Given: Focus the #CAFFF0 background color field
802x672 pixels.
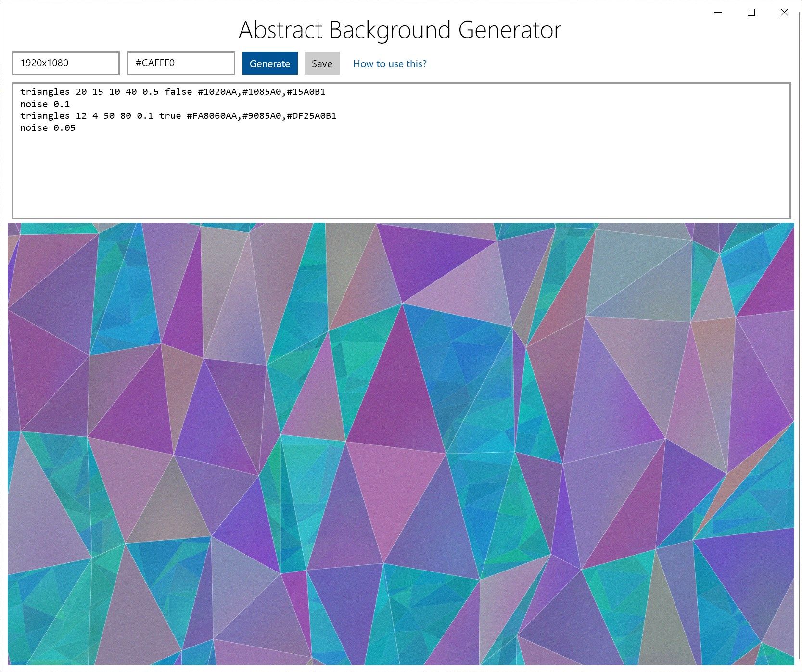Looking at the screenshot, I should click(x=181, y=63).
